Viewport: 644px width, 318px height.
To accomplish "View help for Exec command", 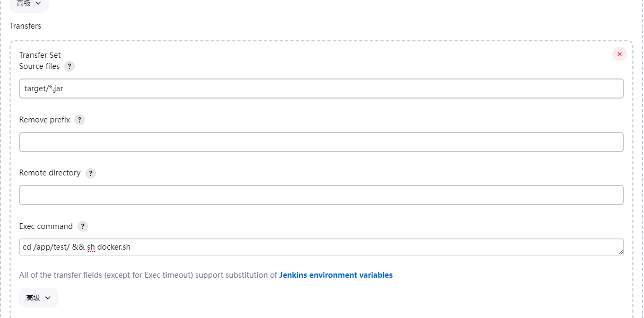I will pos(83,226).
